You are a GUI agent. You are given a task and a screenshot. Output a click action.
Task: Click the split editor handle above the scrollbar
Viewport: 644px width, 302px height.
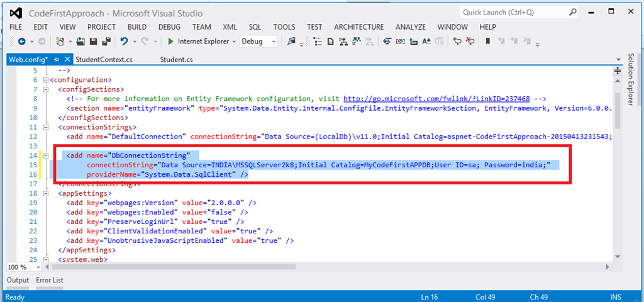617,70
